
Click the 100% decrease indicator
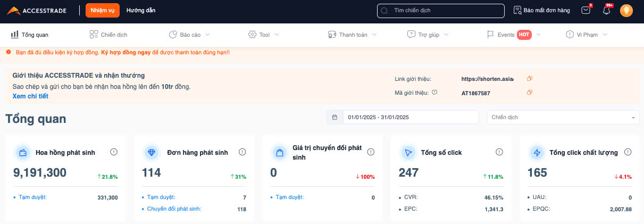[x=364, y=177]
